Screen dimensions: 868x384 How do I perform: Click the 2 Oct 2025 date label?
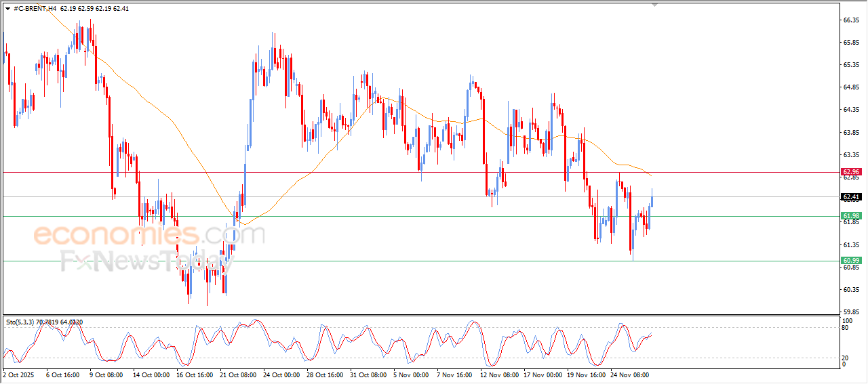tap(18, 374)
